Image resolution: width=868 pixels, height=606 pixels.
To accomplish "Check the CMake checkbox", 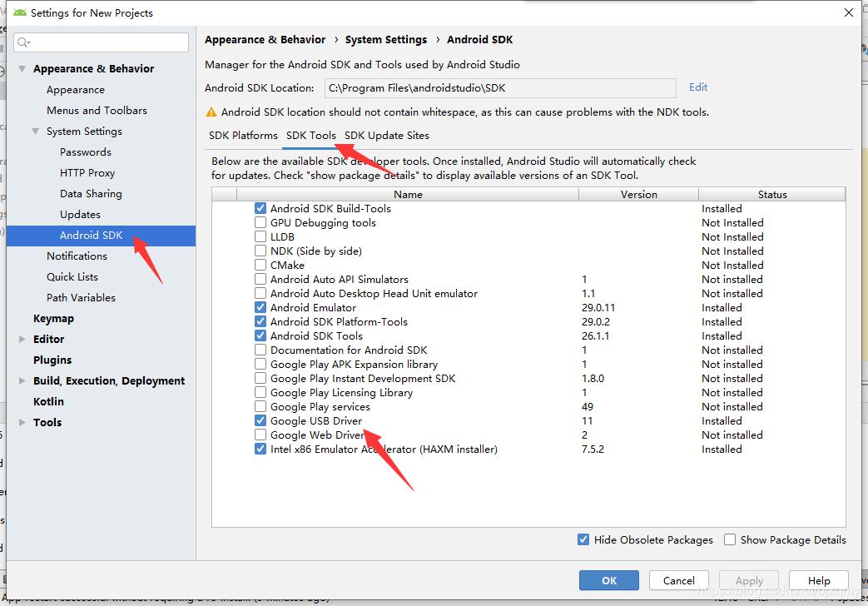I will [x=260, y=265].
